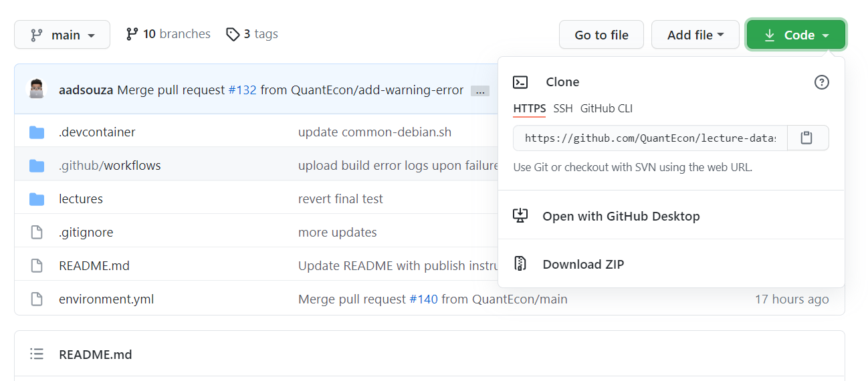Open the 3 tags link
Image resolution: width=868 pixels, height=381 pixels.
[252, 34]
